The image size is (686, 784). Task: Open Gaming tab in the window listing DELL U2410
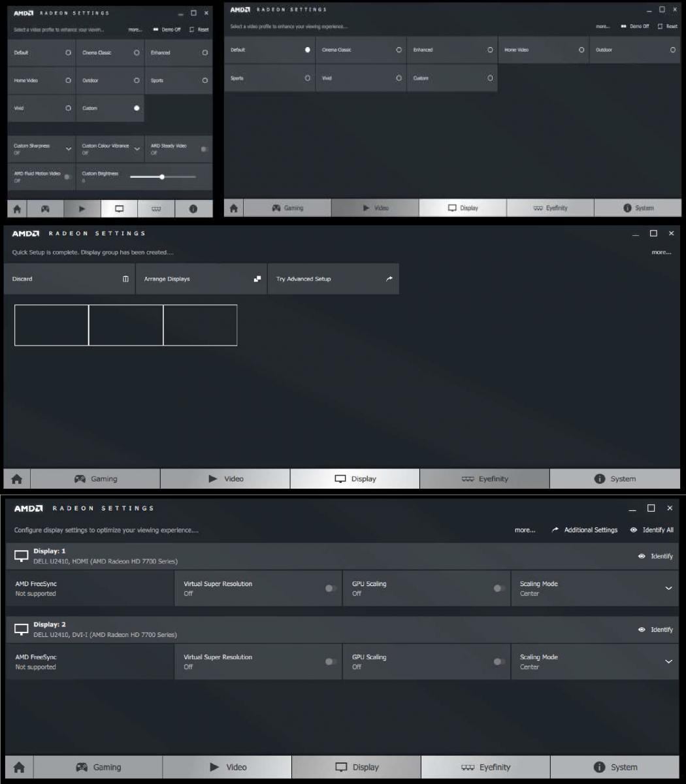click(98, 767)
